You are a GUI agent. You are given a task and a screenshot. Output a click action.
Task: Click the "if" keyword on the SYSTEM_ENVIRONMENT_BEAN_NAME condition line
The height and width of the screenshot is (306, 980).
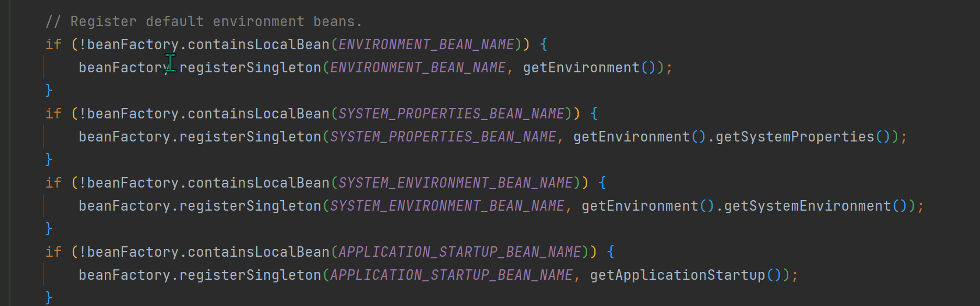tap(53, 183)
